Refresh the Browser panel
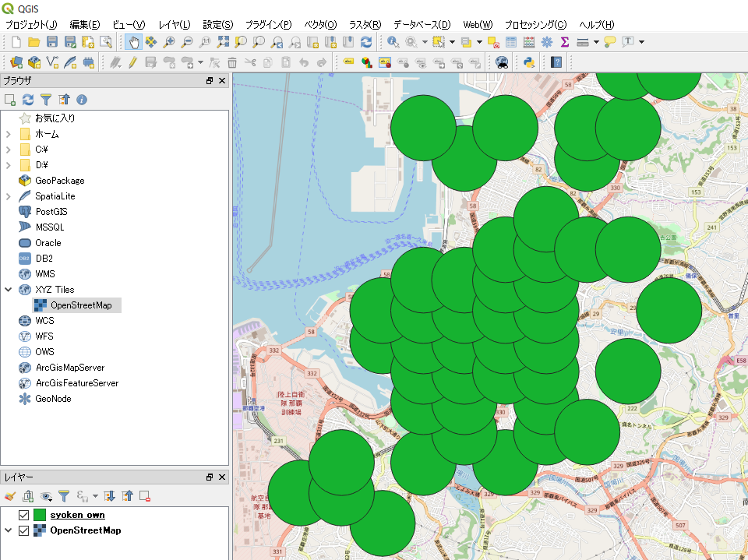The height and width of the screenshot is (560, 748). coord(28,100)
